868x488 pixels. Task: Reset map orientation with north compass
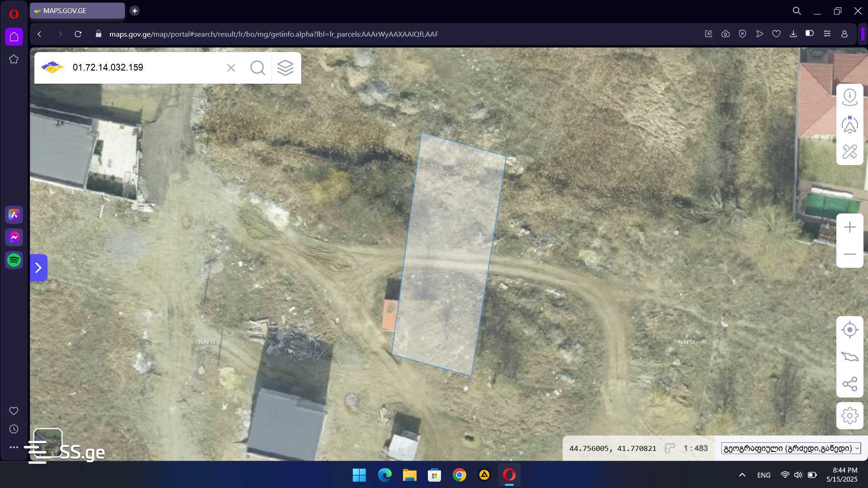849,125
